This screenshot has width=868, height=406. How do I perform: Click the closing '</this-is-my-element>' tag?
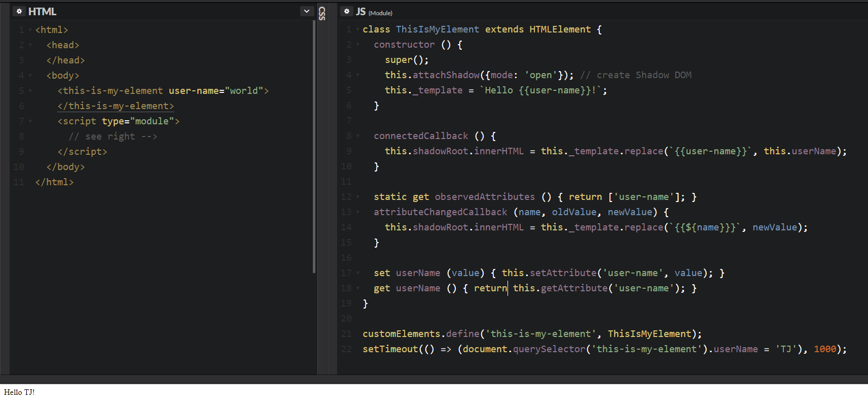[116, 106]
